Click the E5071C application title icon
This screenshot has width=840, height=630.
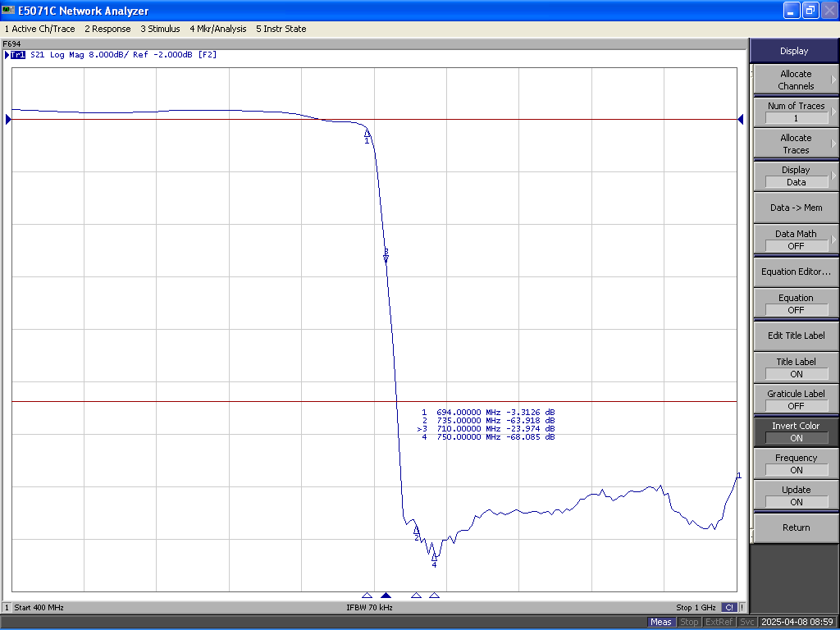[8, 10]
